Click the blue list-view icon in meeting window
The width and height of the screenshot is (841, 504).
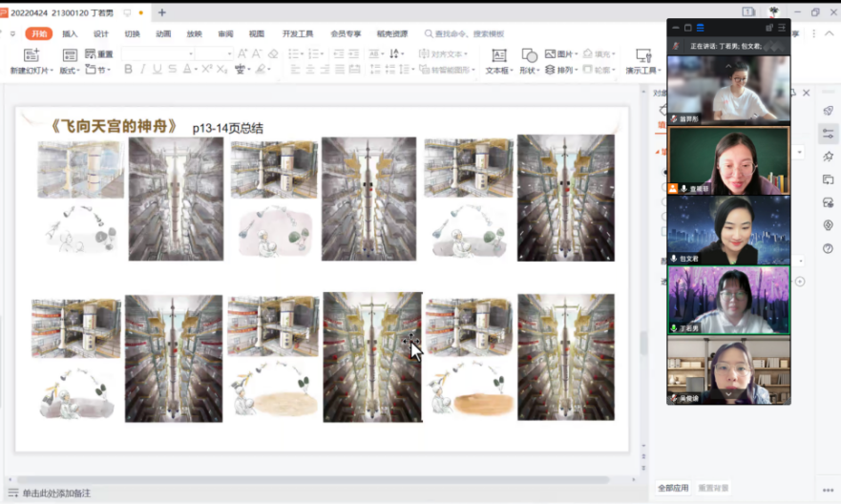(700, 28)
